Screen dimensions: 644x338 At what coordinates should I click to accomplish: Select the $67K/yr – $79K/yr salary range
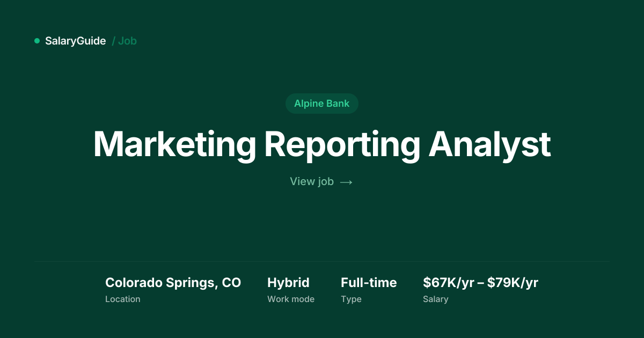point(480,283)
